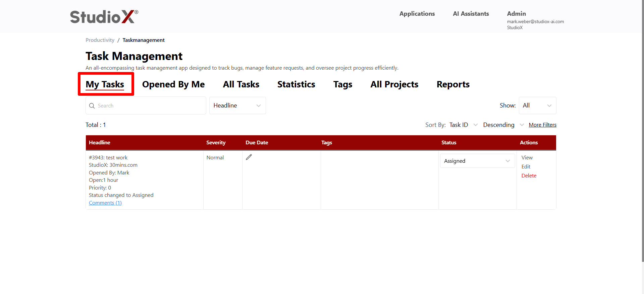This screenshot has height=294, width=644.
Task: Switch to the Opened By Me tab
Action: pyautogui.click(x=173, y=84)
